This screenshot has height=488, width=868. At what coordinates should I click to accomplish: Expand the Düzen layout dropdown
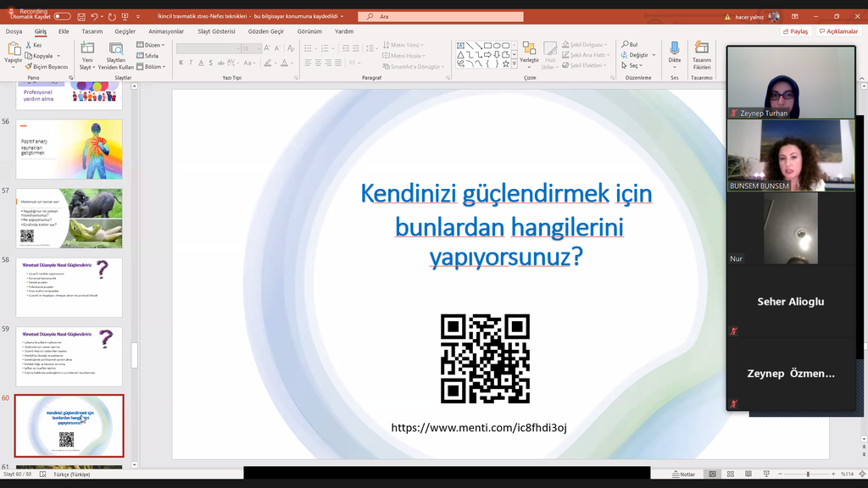click(151, 45)
